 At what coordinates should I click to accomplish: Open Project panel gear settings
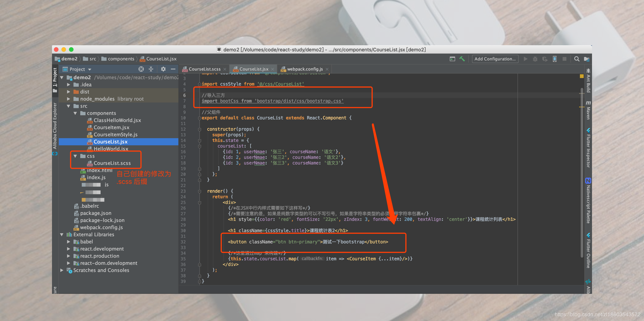(163, 69)
